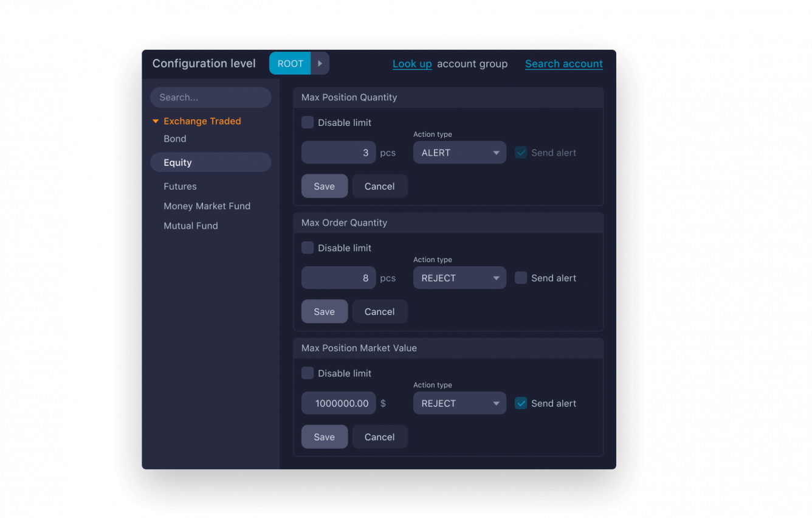812x518 pixels.
Task: Collapse the Exchange Traded category triangle
Action: tap(156, 121)
